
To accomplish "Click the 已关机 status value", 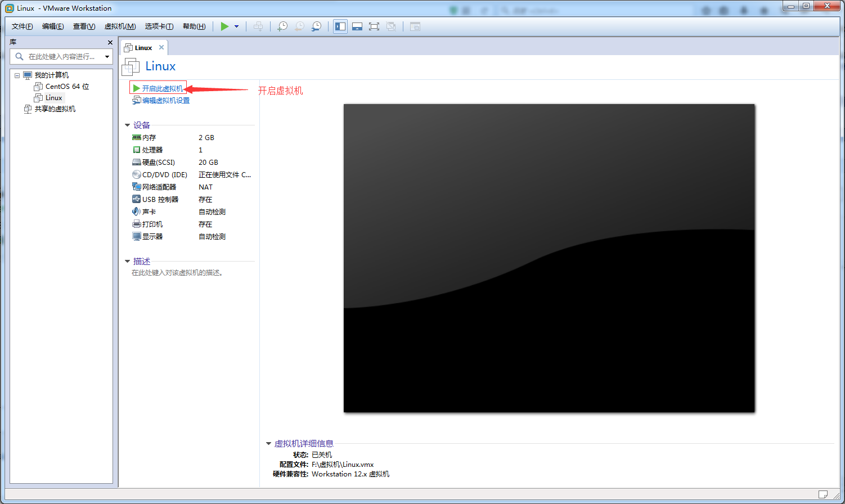I will (322, 455).
